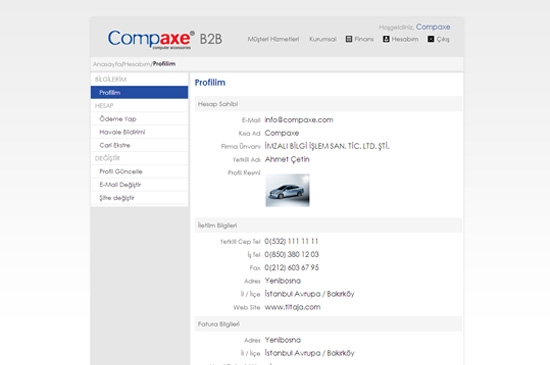Click Kısa Ad value Compaxe
The width and height of the screenshot is (550, 365).
coord(282,133)
